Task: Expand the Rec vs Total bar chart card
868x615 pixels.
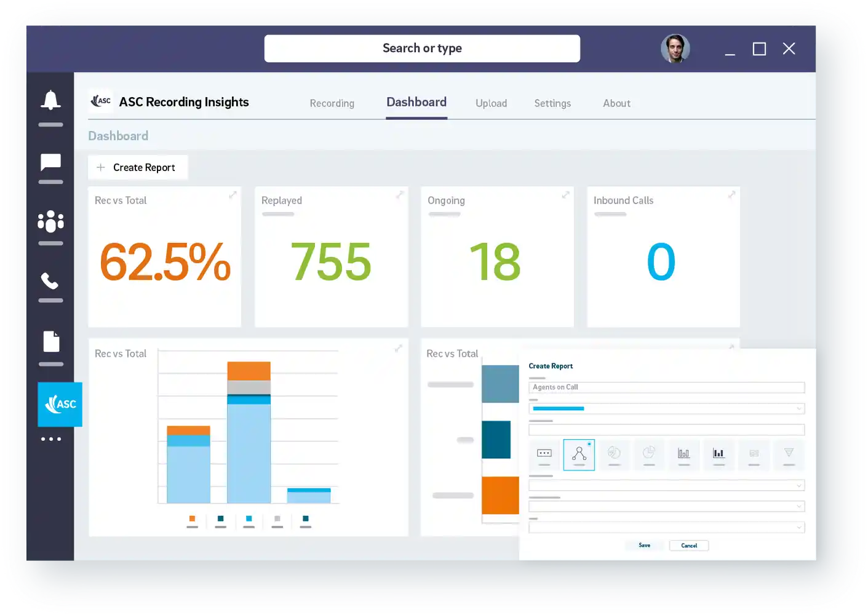Action: tap(398, 348)
